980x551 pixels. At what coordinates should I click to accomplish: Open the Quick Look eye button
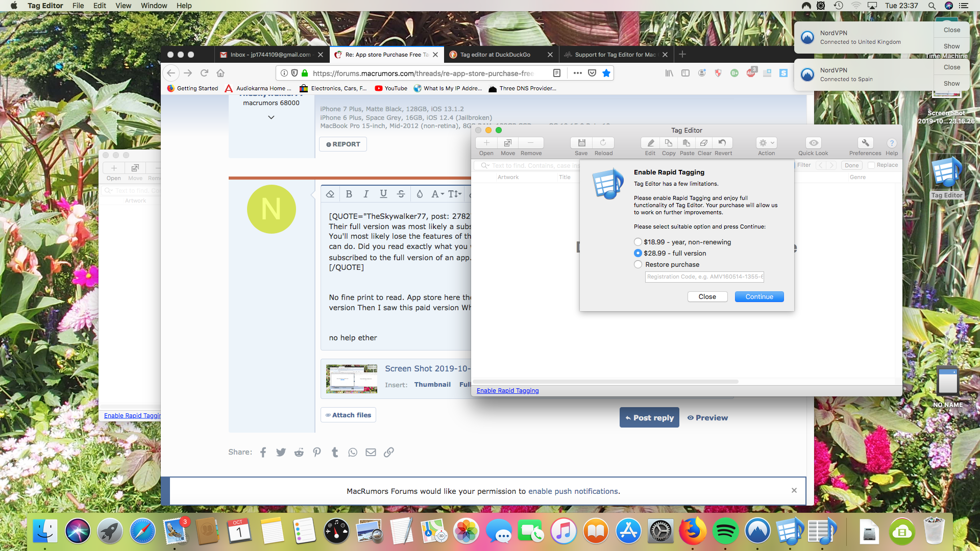[x=814, y=143]
